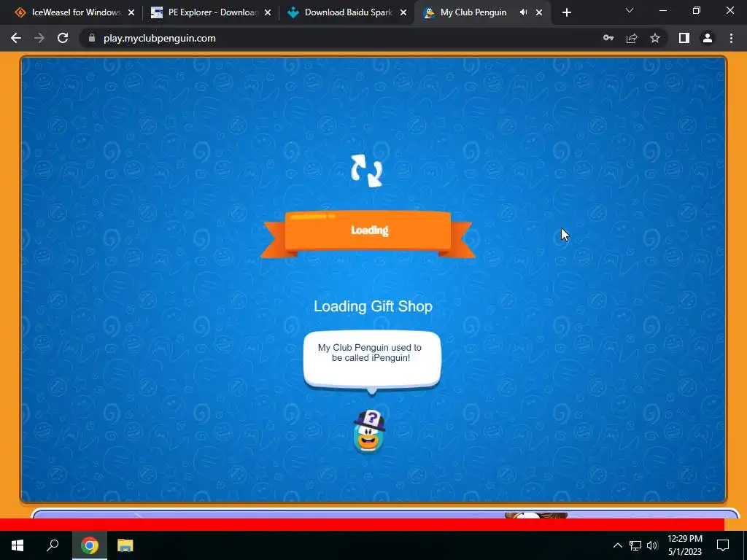Screen dimensions: 747x560
Task: Open the network status tray icon
Action: coord(635,545)
